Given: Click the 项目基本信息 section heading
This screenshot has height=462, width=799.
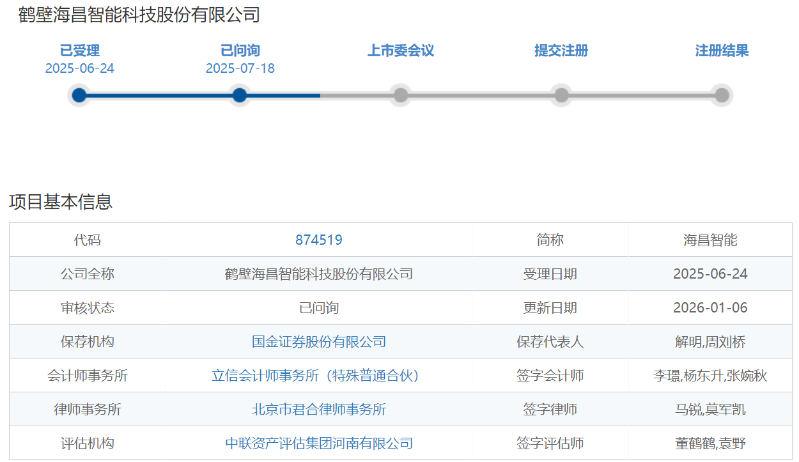Looking at the screenshot, I should 61,202.
